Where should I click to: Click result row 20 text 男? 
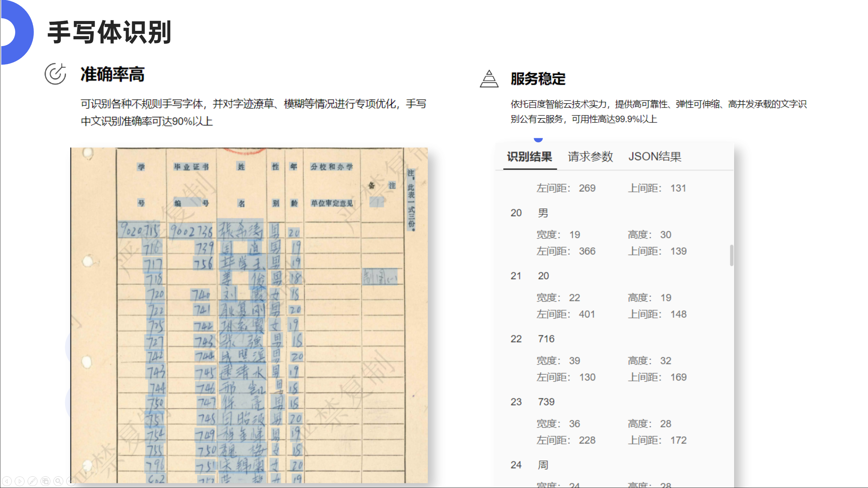click(x=543, y=213)
